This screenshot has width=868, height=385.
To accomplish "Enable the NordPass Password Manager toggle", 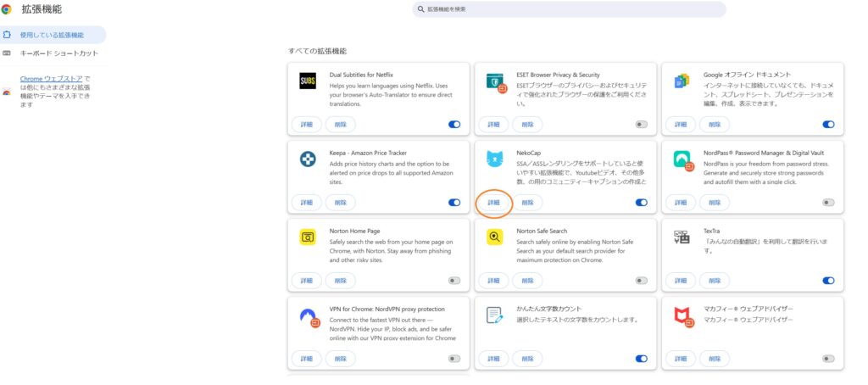I will [828, 203].
